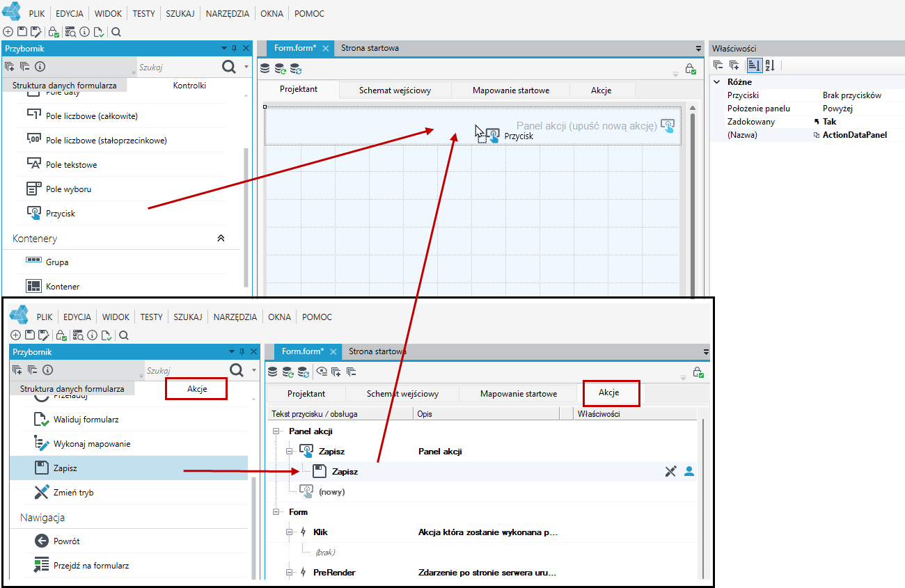905x588 pixels.
Task: Switch to the Mapowanie startowe tab in the lower window
Action: 519,393
